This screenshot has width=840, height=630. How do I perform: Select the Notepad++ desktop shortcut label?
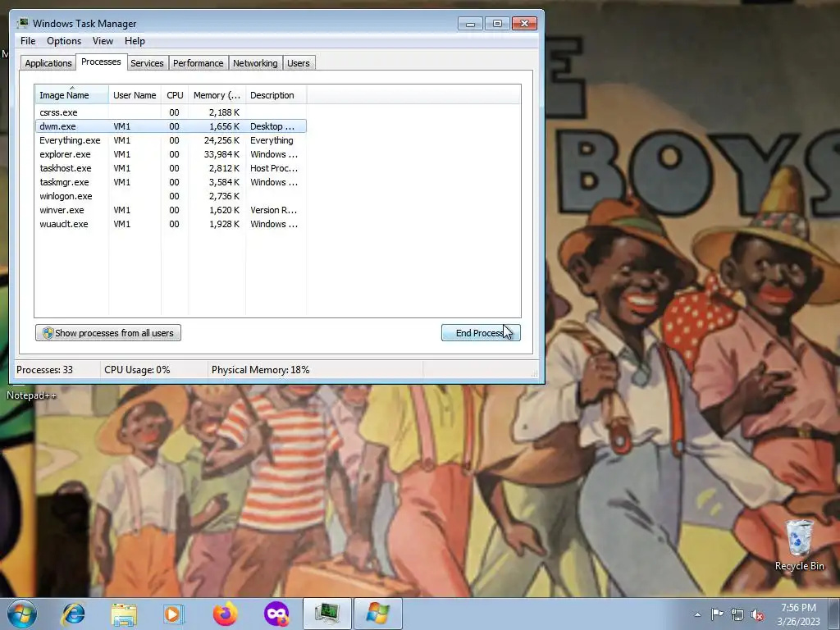pos(31,395)
